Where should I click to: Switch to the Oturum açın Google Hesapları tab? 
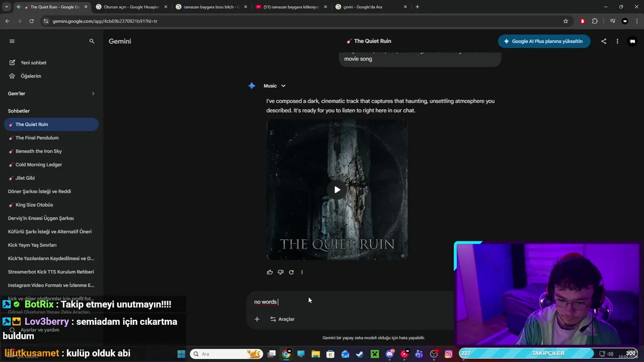(131, 7)
